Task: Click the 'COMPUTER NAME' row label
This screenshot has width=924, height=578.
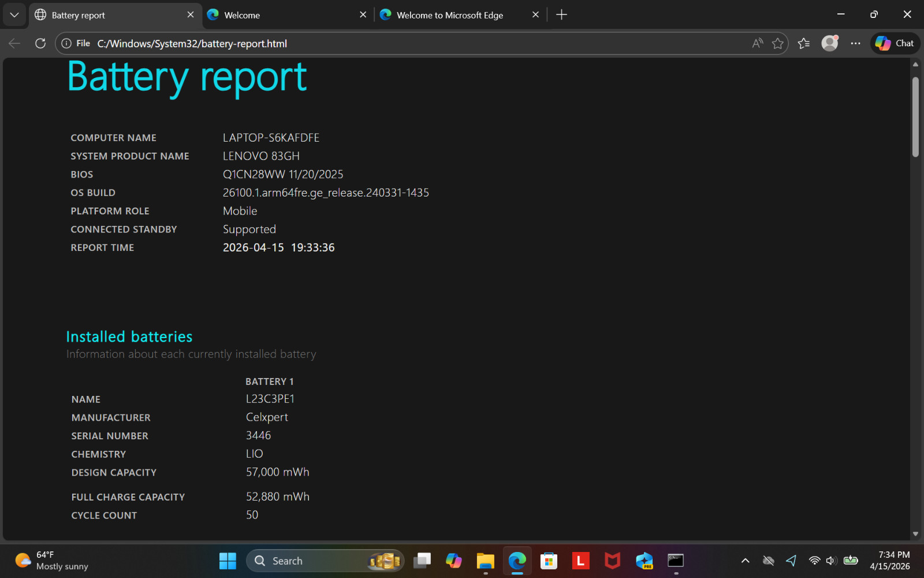Action: click(114, 138)
